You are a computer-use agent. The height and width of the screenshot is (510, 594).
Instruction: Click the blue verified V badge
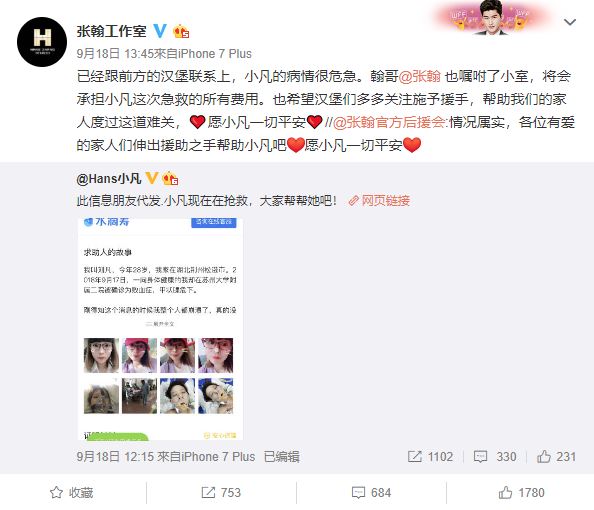160,31
